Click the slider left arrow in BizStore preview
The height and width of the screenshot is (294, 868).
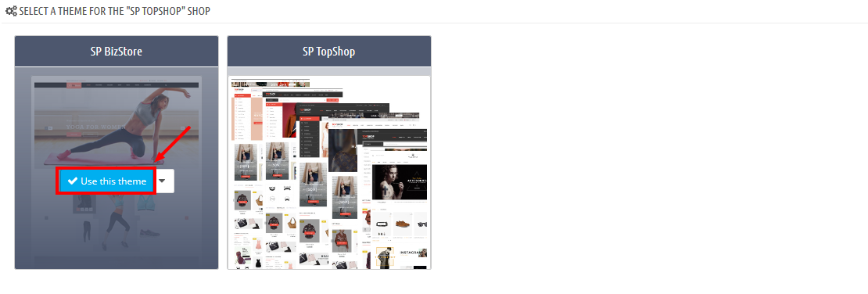pyautogui.click(x=50, y=128)
